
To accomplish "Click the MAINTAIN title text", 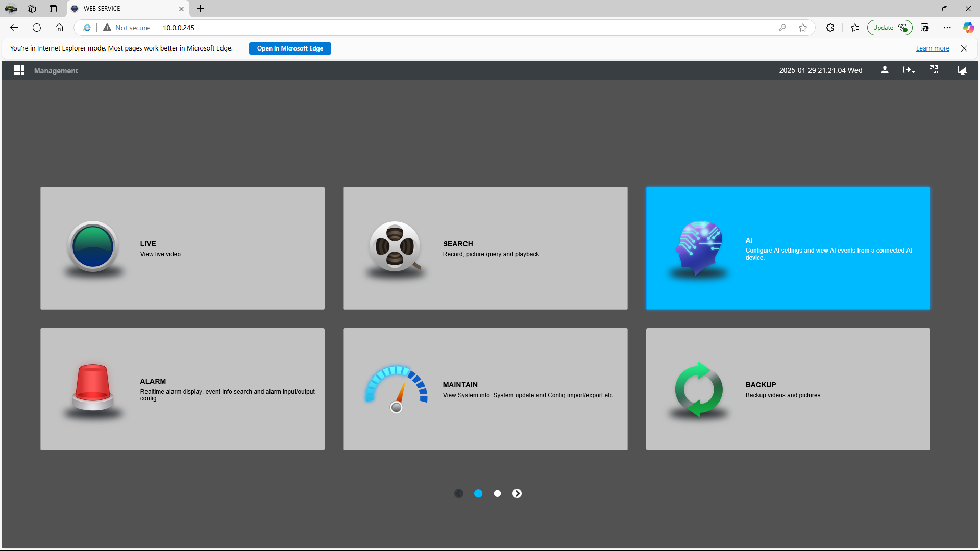I will tap(460, 385).
